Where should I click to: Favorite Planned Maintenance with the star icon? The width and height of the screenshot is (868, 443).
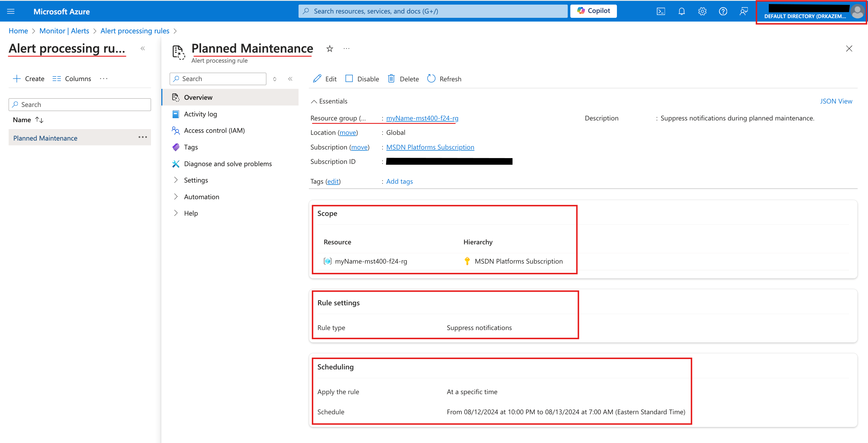coord(330,49)
